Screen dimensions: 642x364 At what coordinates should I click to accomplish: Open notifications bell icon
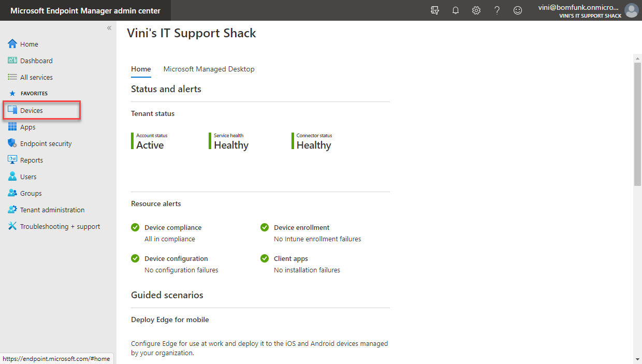(x=456, y=10)
